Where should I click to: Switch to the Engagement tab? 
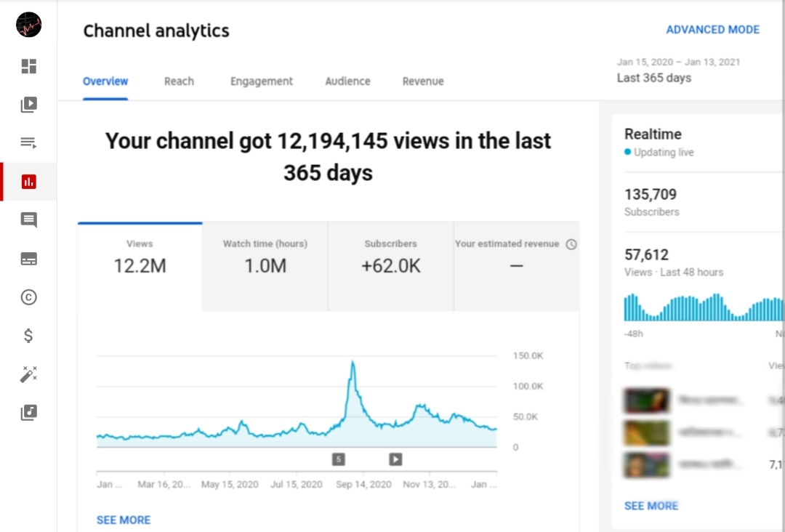262,81
